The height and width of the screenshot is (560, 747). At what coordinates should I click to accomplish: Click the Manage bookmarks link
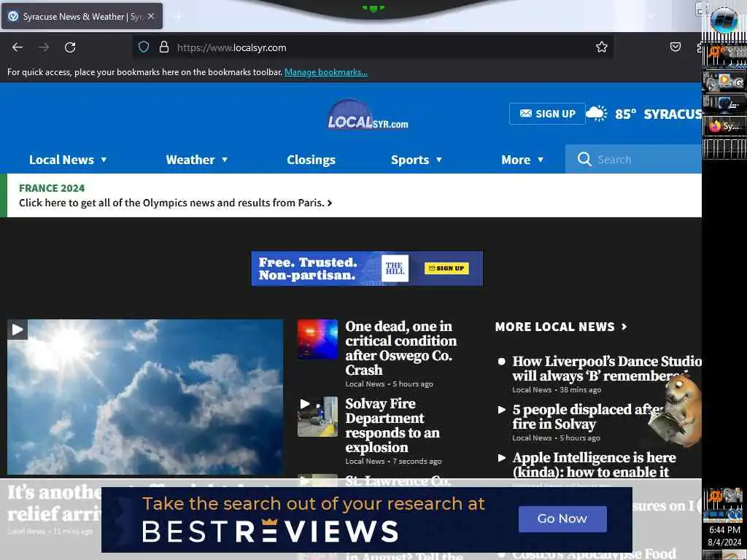[326, 72]
